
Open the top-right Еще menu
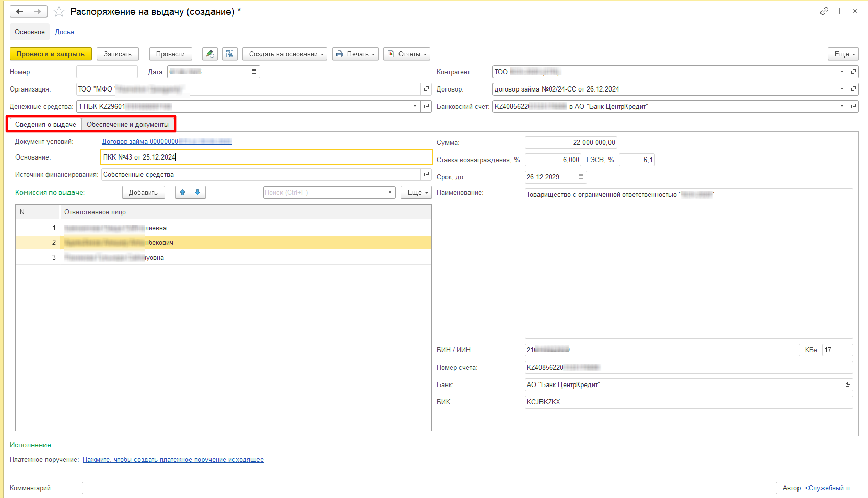[843, 54]
